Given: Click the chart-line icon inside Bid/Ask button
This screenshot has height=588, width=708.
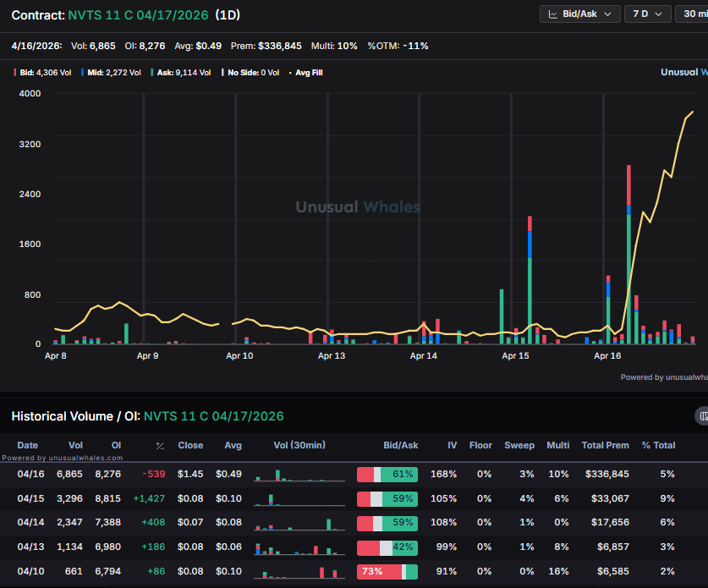Looking at the screenshot, I should pos(553,14).
